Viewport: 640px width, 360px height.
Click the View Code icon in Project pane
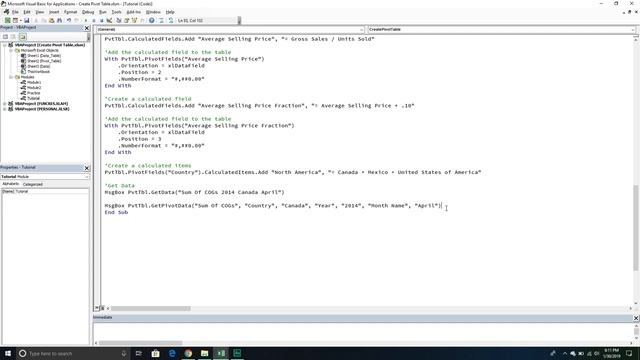[5, 37]
